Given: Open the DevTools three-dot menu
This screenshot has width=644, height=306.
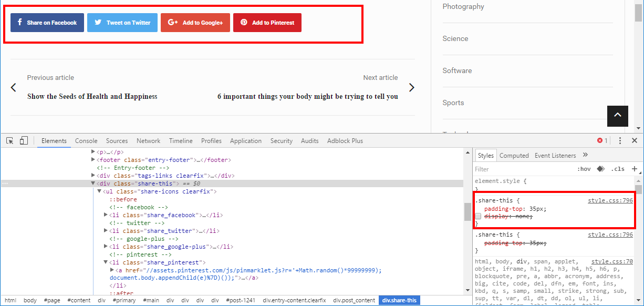Looking at the screenshot, I should pos(620,141).
